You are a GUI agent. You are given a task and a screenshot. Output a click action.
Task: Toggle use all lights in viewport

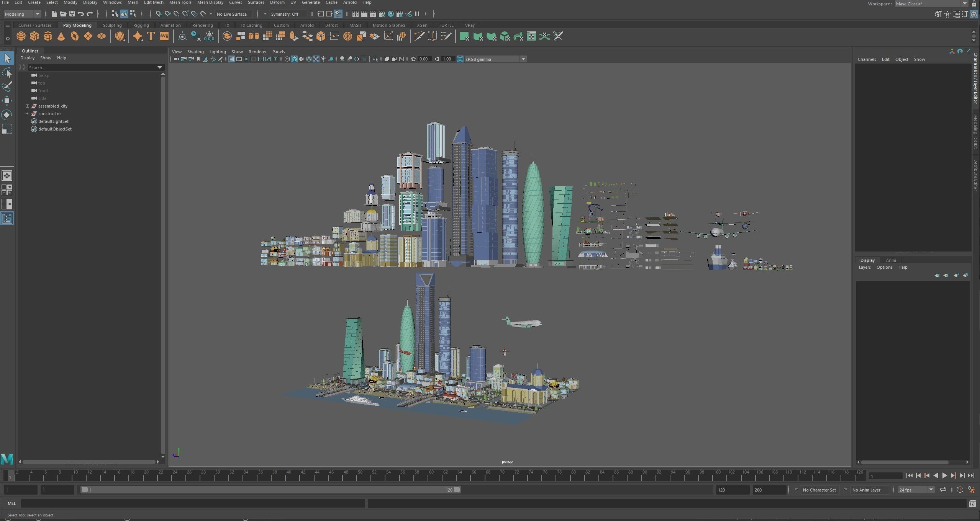[x=323, y=59]
